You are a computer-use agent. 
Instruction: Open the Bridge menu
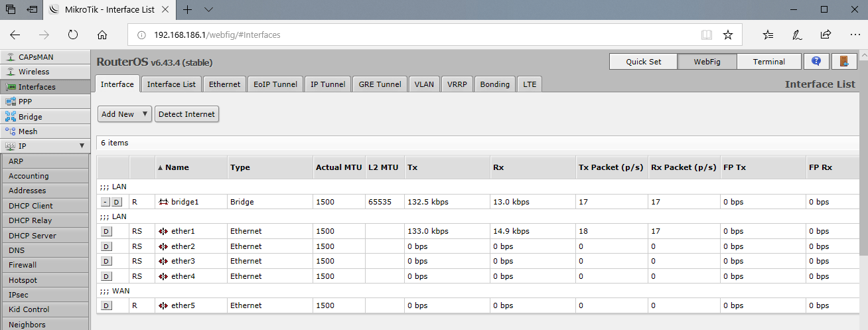(x=44, y=117)
